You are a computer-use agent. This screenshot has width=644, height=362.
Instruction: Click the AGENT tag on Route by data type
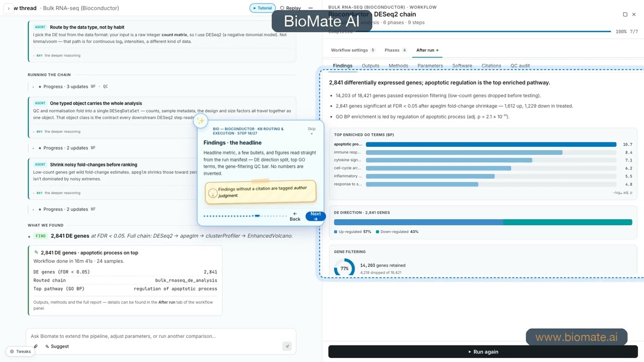tap(40, 27)
